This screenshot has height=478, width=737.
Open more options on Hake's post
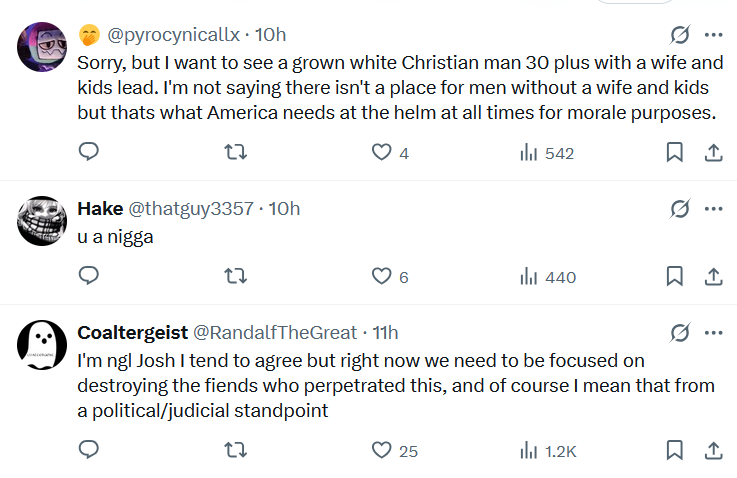(x=714, y=209)
